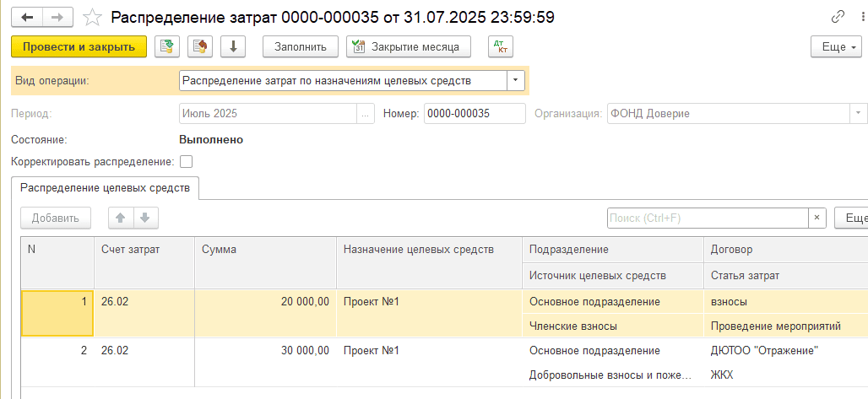Switch to Распределение целевых средств tab
This screenshot has width=868, height=399.
tap(105, 187)
